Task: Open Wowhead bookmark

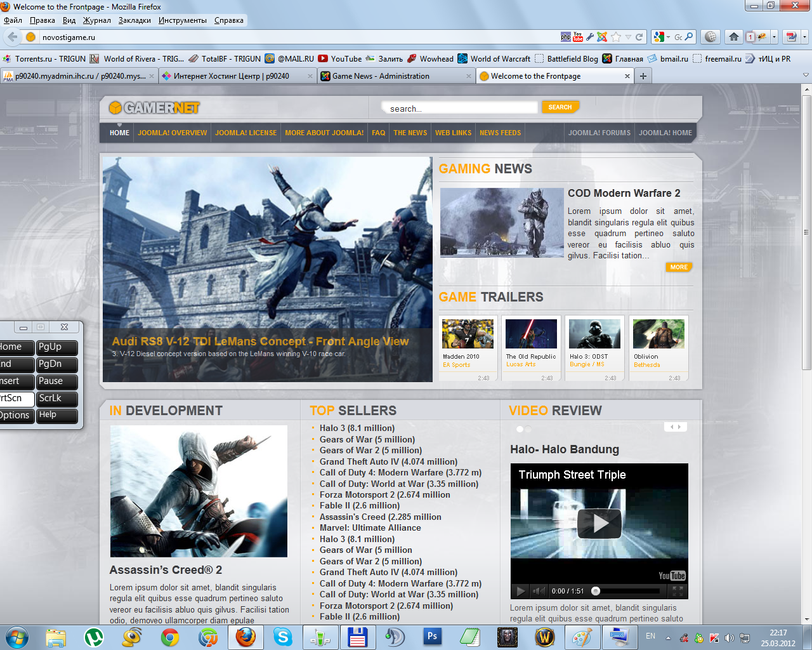Action: coord(430,58)
